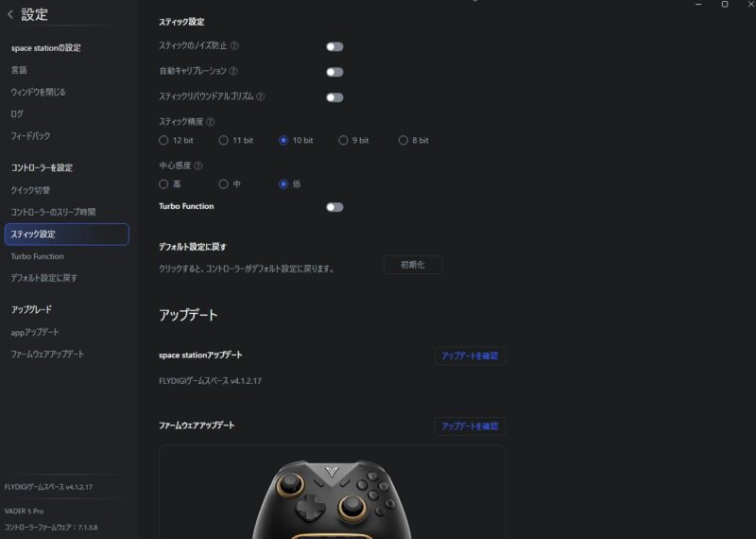
Task: Check firmware update button
Action: 470,426
